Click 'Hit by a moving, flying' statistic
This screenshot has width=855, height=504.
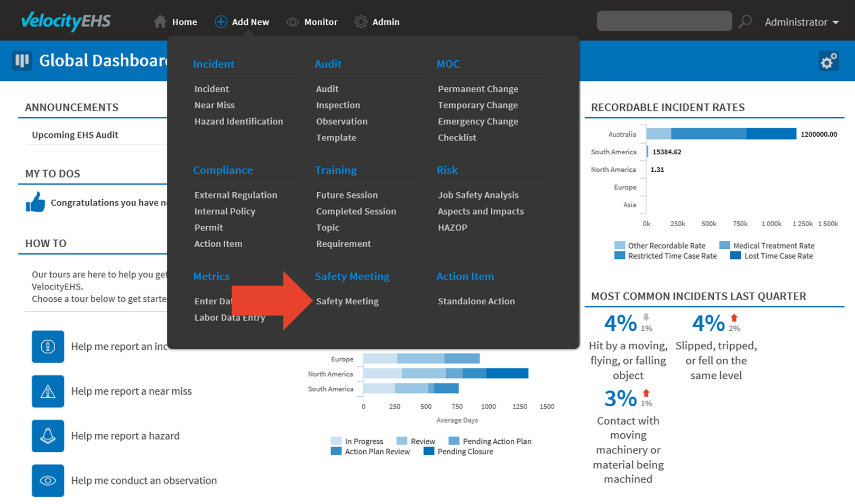tap(628, 347)
